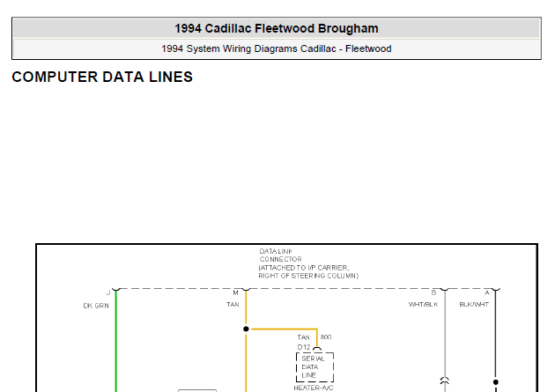Click the 'TAN' label under terminal M
Screen dimensions: 555x392
pos(233,304)
